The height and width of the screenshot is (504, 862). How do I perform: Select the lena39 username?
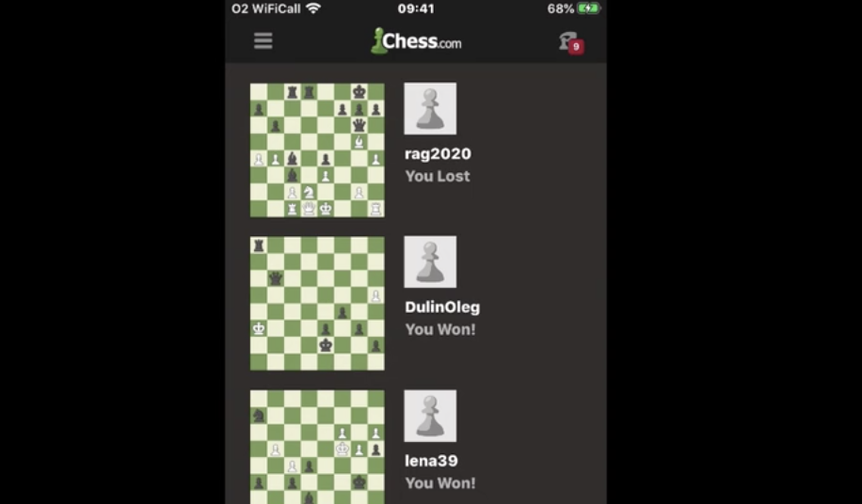tap(431, 461)
